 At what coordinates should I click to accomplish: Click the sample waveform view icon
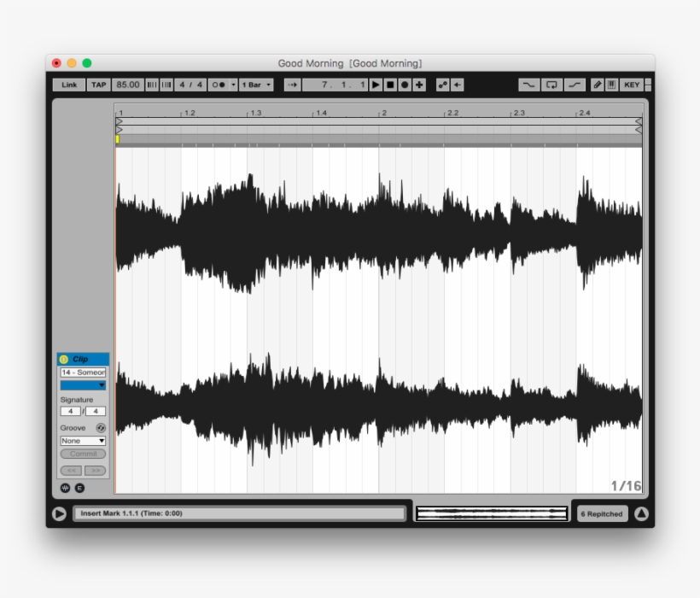[x=65, y=488]
